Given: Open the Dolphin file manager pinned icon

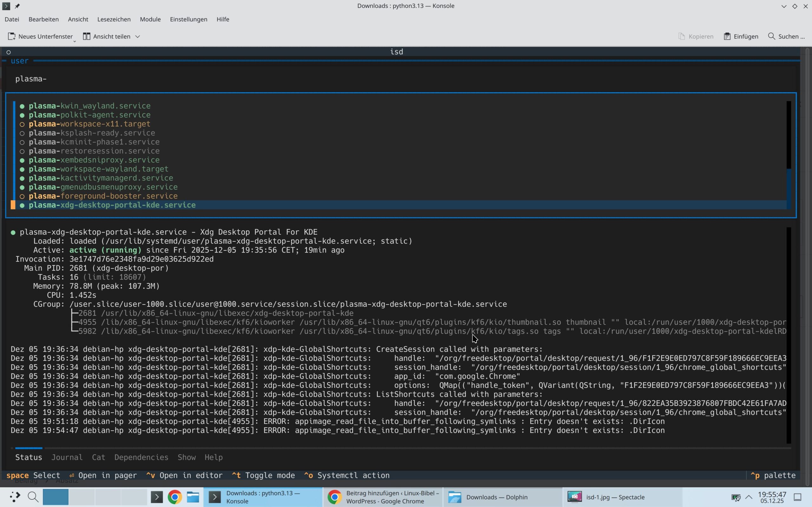Looking at the screenshot, I should (x=193, y=497).
